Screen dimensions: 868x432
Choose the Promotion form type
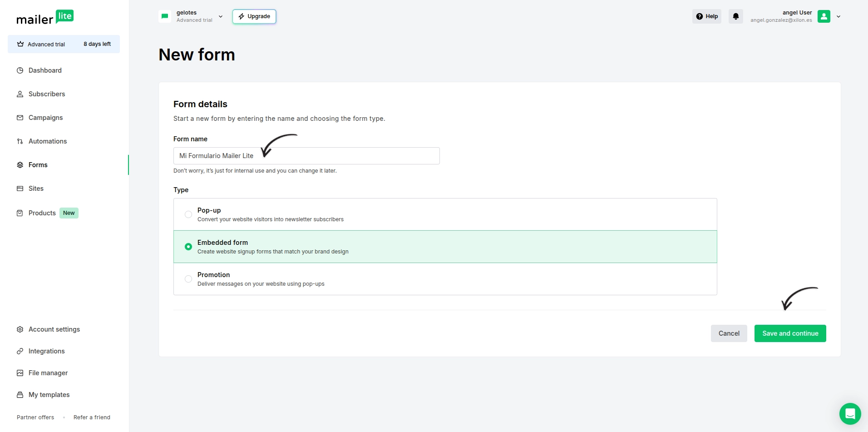coord(188,279)
